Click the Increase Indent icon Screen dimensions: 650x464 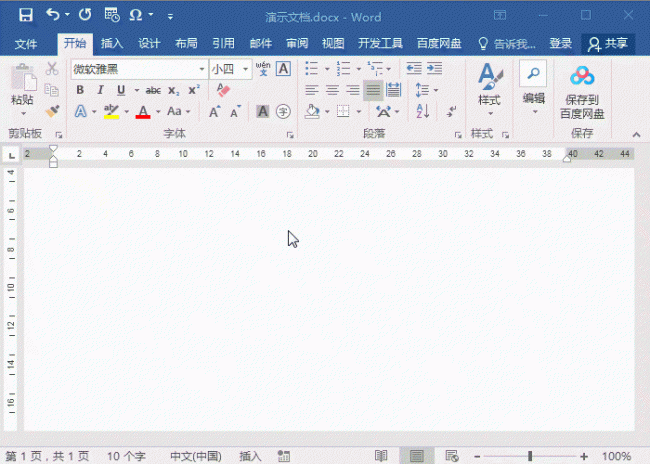[x=434, y=68]
